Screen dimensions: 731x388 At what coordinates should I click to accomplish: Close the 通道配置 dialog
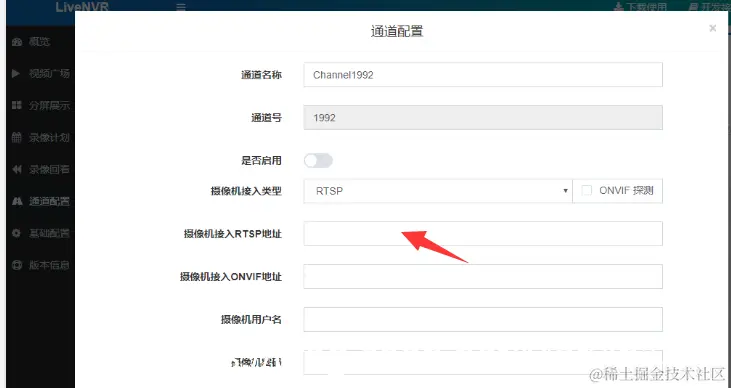(712, 28)
